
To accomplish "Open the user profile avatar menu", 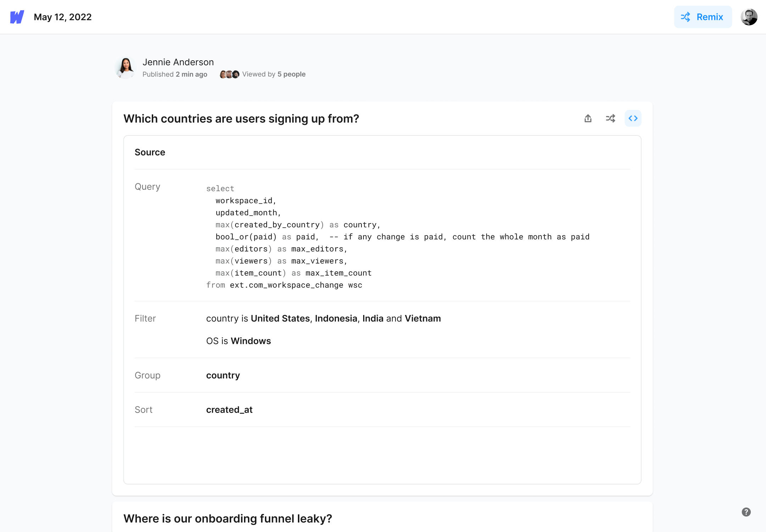I will pyautogui.click(x=749, y=17).
